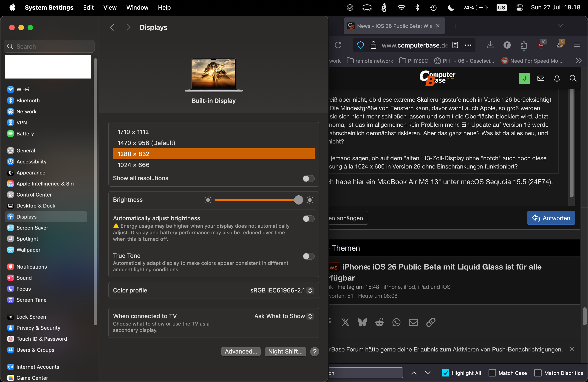Screen dimensions: 588x382
Task: Click the Night Shift... button
Action: pos(285,351)
